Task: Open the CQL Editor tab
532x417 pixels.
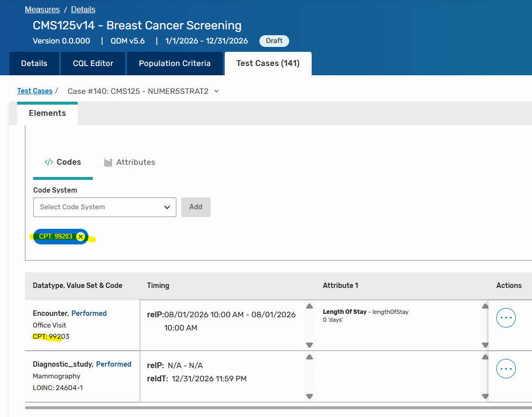Action: [x=93, y=64]
